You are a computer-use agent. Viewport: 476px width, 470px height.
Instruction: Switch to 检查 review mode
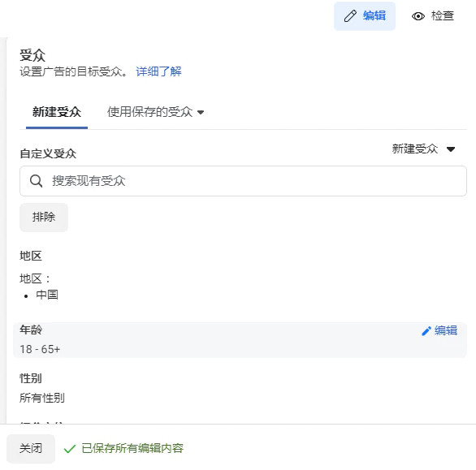(433, 16)
